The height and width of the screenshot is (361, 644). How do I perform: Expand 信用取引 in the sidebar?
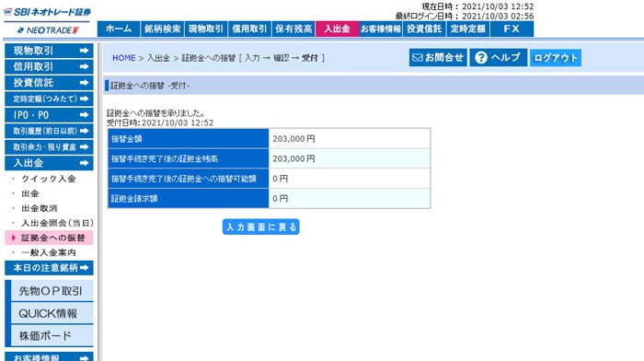(x=49, y=66)
